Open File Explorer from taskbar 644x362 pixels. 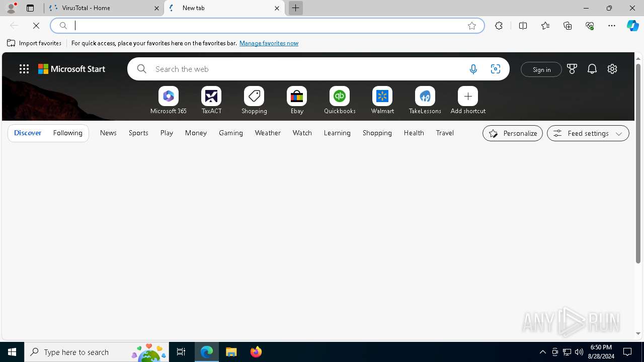point(231,352)
